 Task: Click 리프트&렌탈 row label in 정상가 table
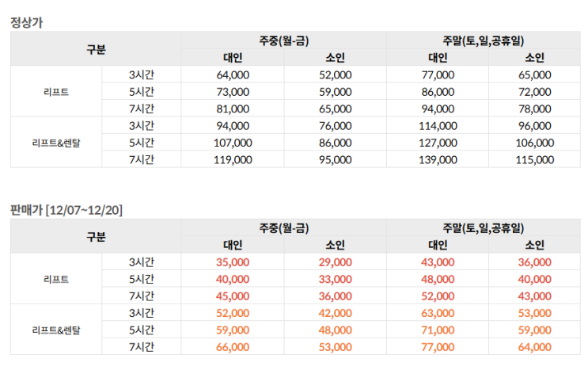click(56, 143)
